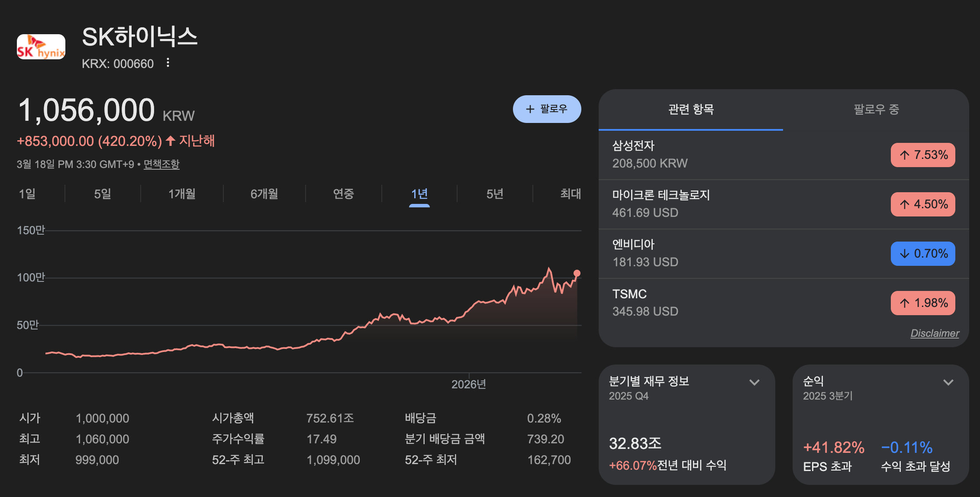Click the 팔로우 follow button
The image size is (980, 497).
(x=547, y=109)
